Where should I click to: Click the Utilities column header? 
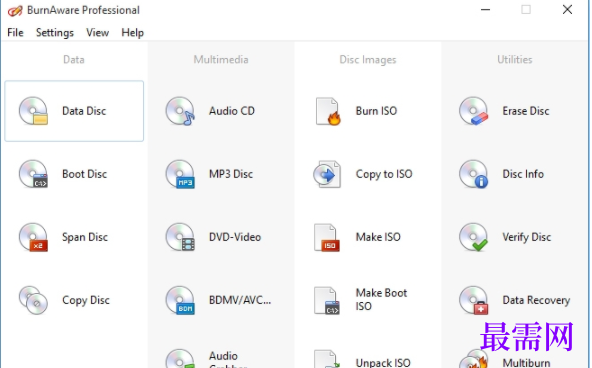point(515,60)
